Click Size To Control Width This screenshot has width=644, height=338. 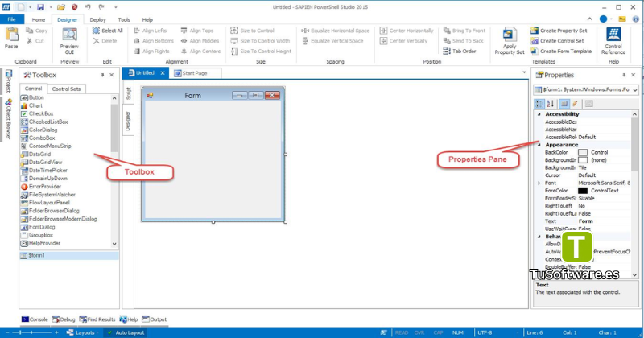(x=260, y=41)
